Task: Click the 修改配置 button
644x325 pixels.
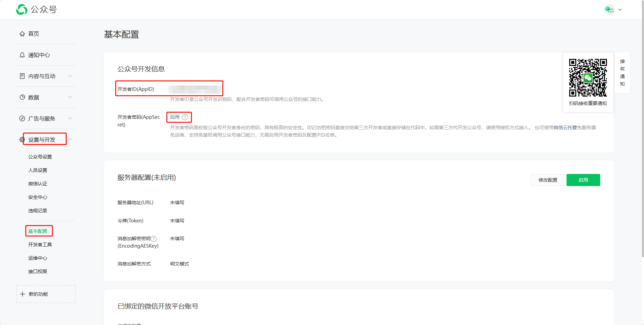Action: pos(548,180)
